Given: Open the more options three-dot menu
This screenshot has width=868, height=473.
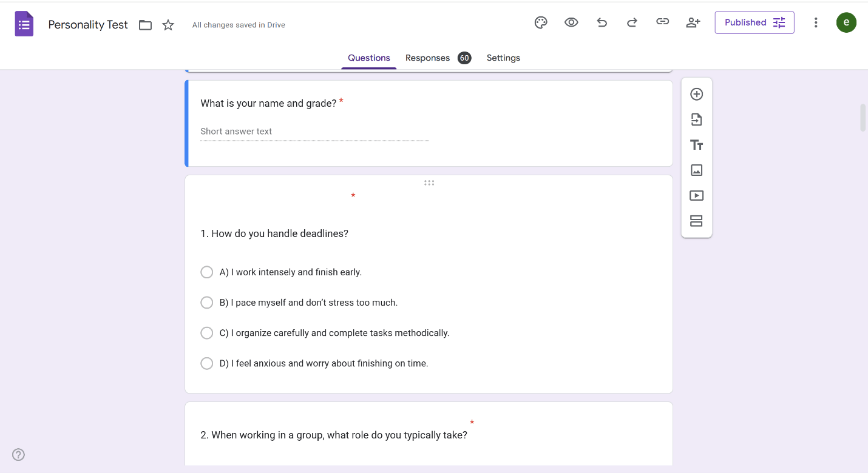Looking at the screenshot, I should [x=816, y=22].
